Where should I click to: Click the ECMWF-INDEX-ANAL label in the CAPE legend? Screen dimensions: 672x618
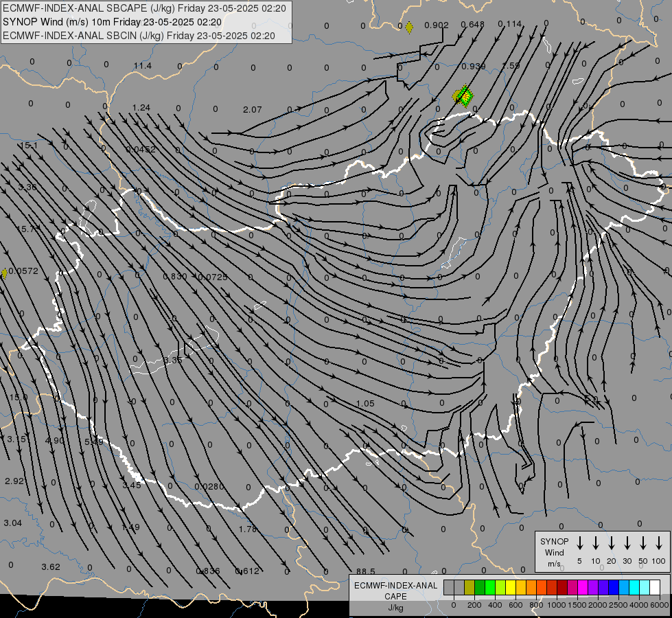[x=395, y=586]
